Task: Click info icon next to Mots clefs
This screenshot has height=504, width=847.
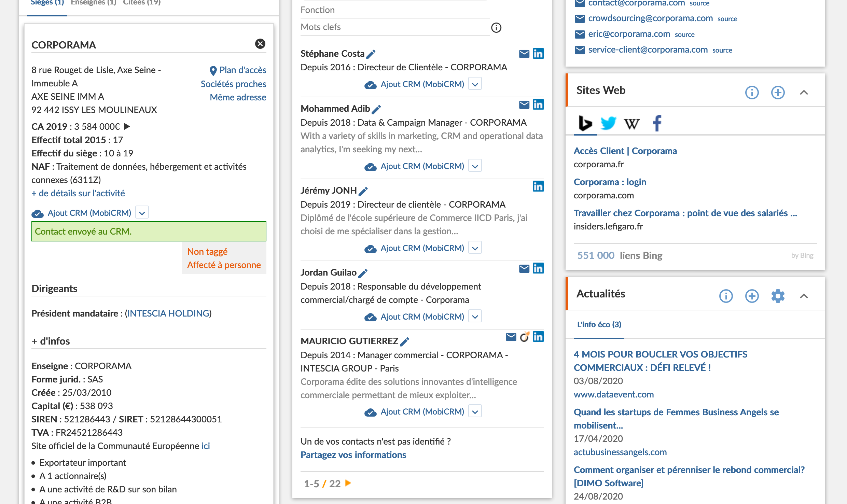Action: [x=496, y=28]
